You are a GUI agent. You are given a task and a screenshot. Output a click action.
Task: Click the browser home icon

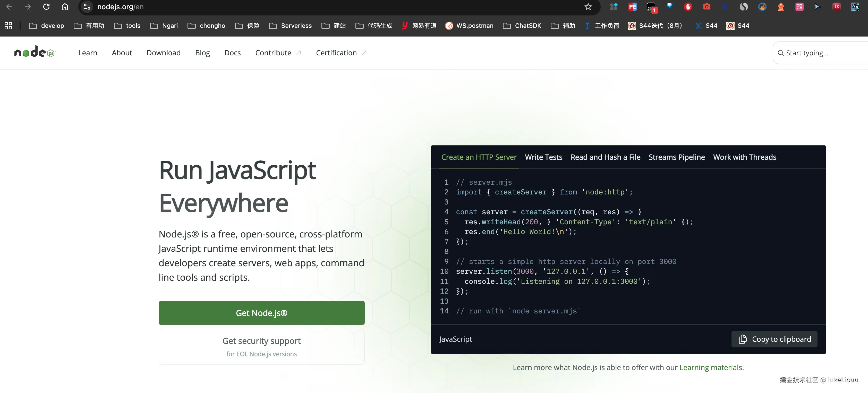coord(65,7)
